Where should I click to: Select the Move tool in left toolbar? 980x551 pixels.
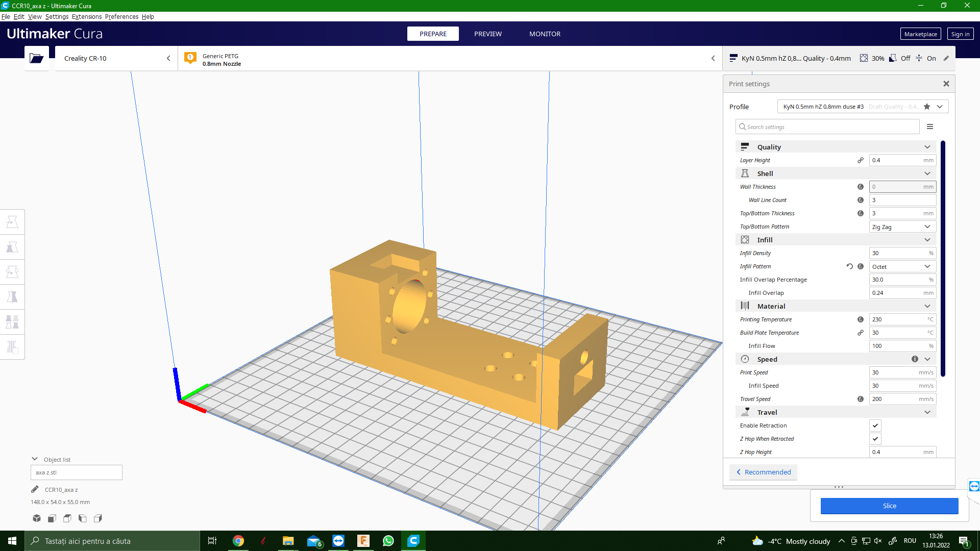pyautogui.click(x=12, y=222)
